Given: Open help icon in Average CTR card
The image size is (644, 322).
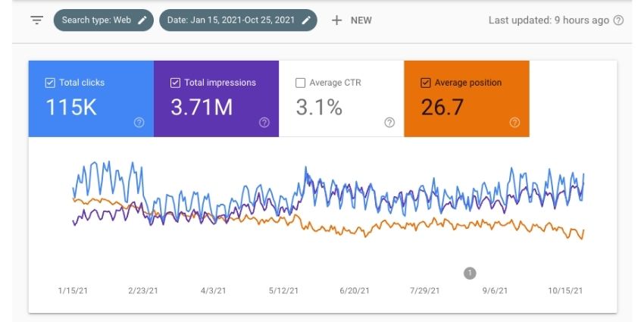Looking at the screenshot, I should (389, 123).
